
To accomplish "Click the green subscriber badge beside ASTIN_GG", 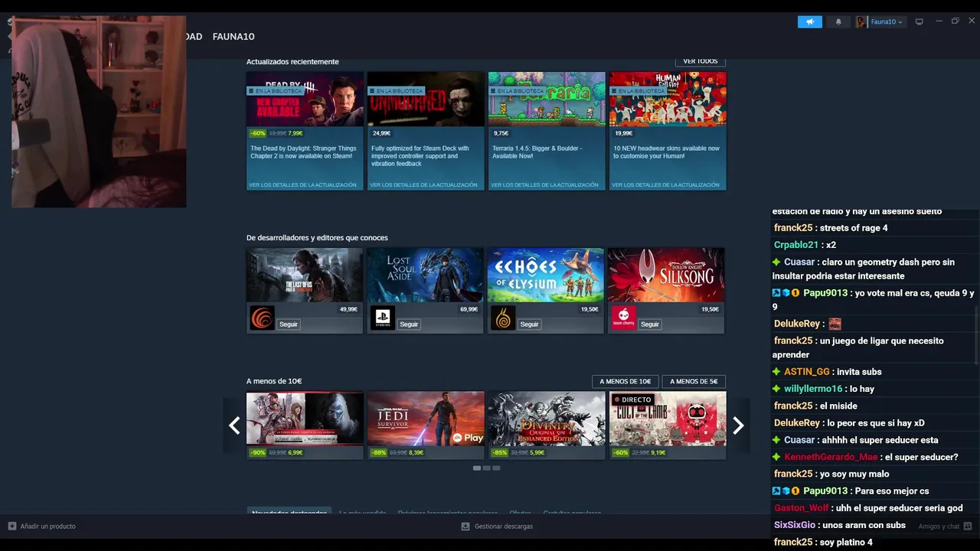I will click(777, 372).
